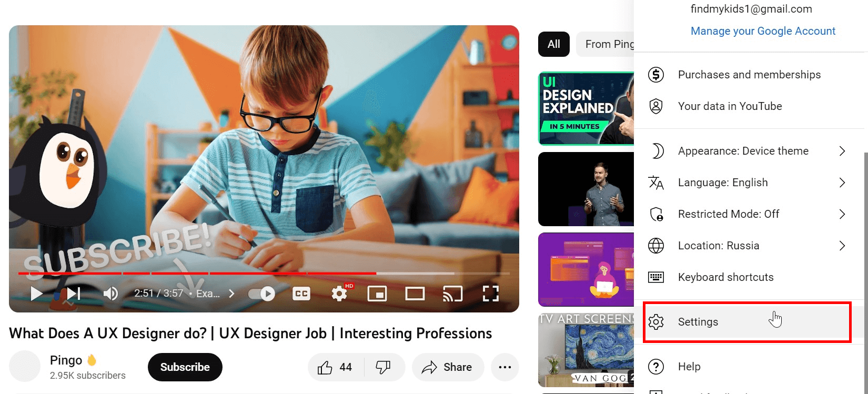Open Language: English options
The width and height of the screenshot is (868, 394).
coord(747,183)
